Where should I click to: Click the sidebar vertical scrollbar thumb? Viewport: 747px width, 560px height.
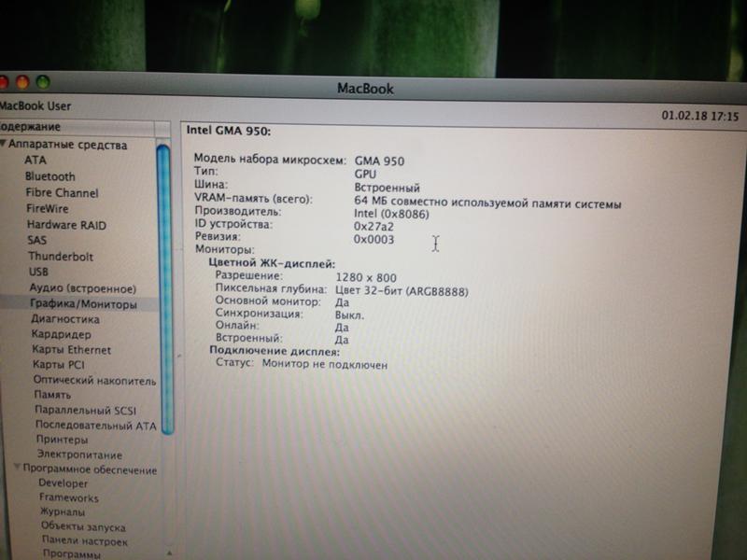(x=164, y=289)
